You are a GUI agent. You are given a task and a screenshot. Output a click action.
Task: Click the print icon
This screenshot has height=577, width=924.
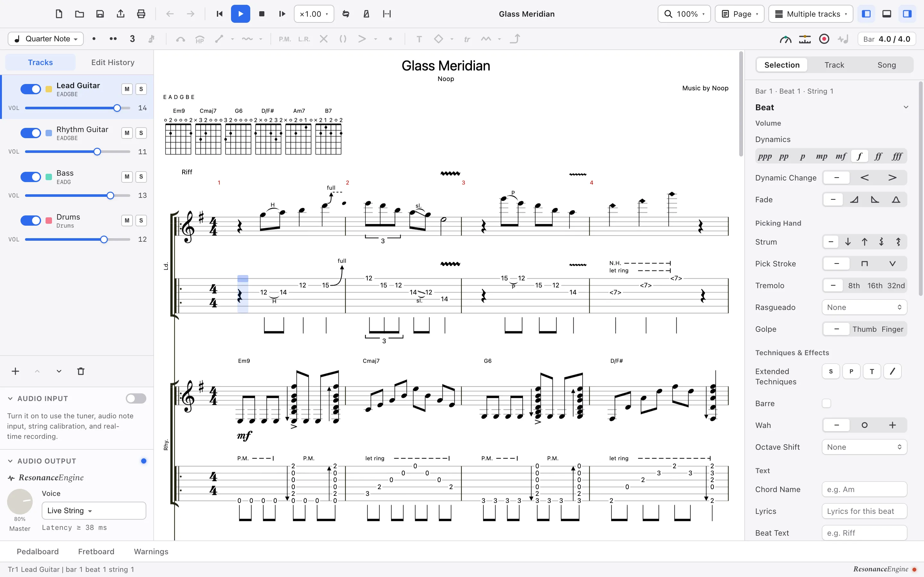point(141,14)
